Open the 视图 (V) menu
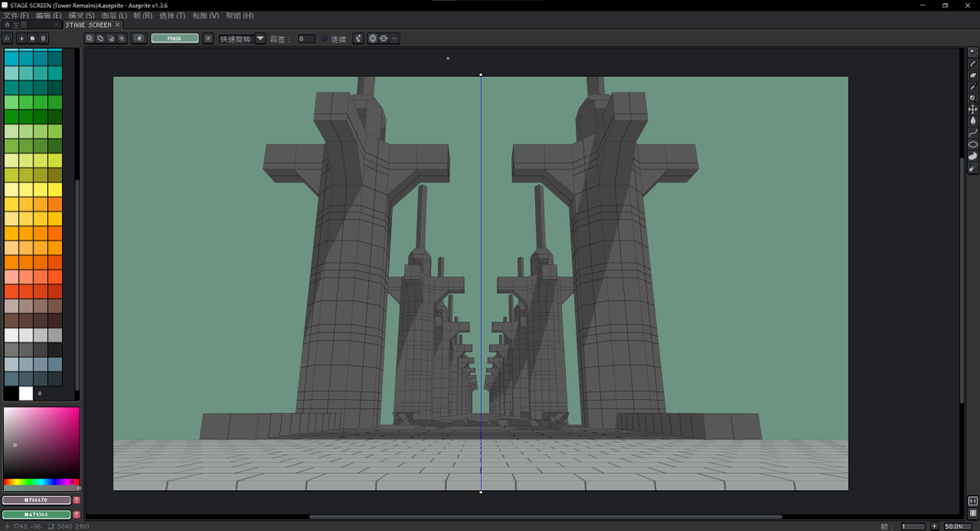Viewport: 980px width, 531px height. (x=205, y=16)
